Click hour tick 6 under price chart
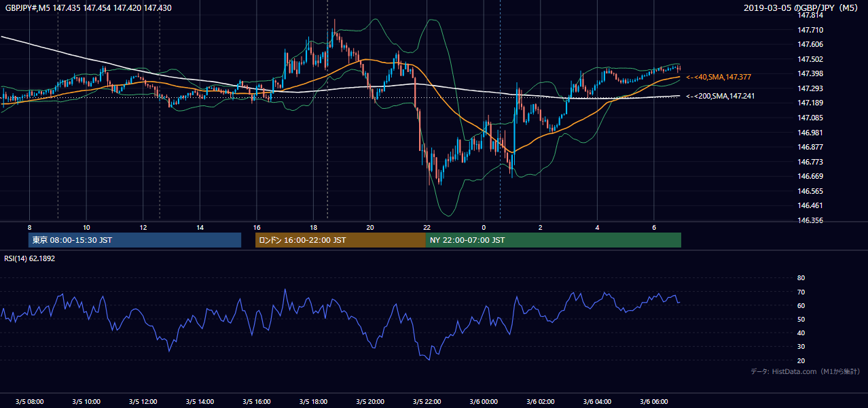 (654, 226)
